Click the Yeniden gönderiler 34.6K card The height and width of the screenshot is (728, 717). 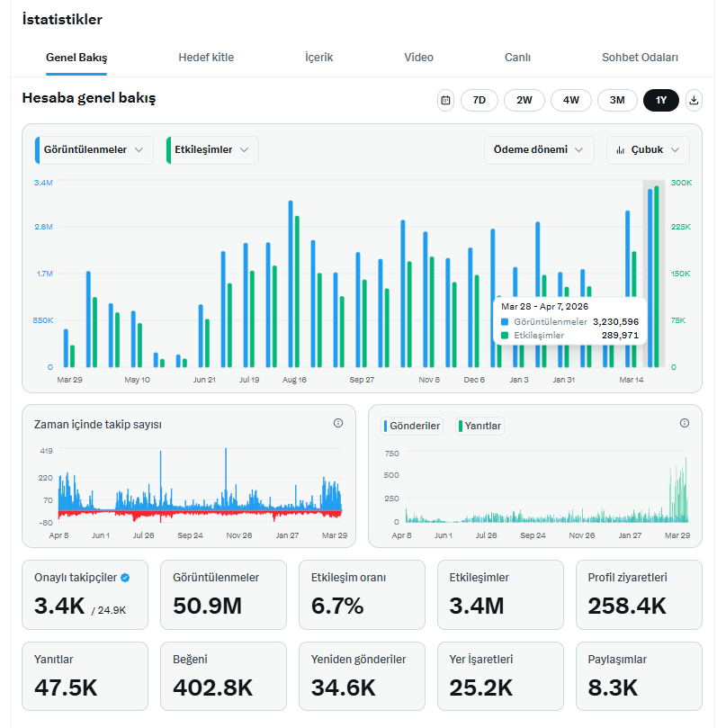(x=362, y=676)
